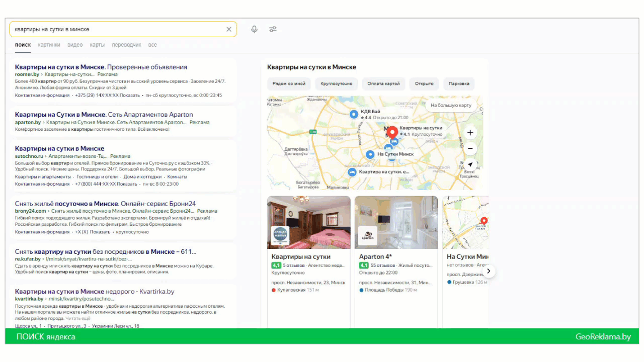Open the все tab
This screenshot has width=644, height=362.
click(152, 45)
